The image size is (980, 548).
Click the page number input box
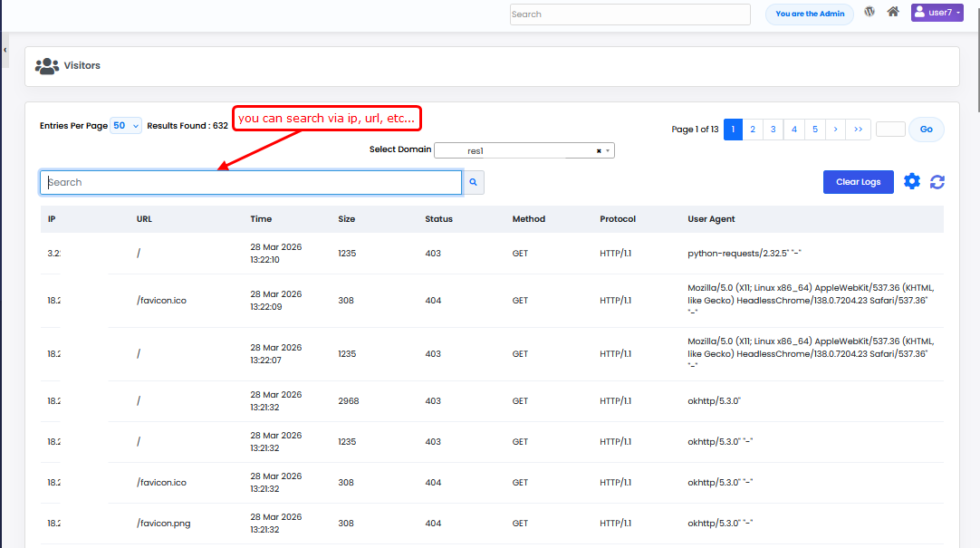pos(889,130)
